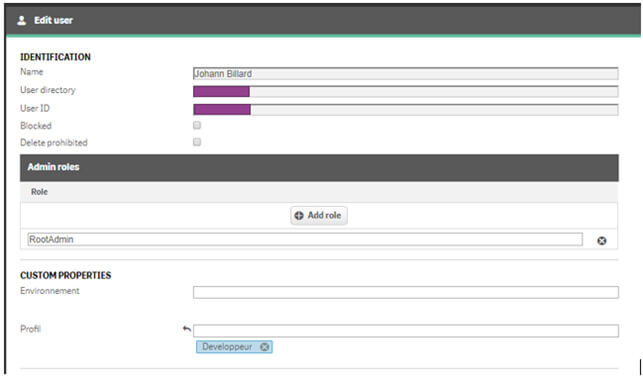Click the Profil input field
This screenshot has width=643, height=382.
[x=406, y=331]
